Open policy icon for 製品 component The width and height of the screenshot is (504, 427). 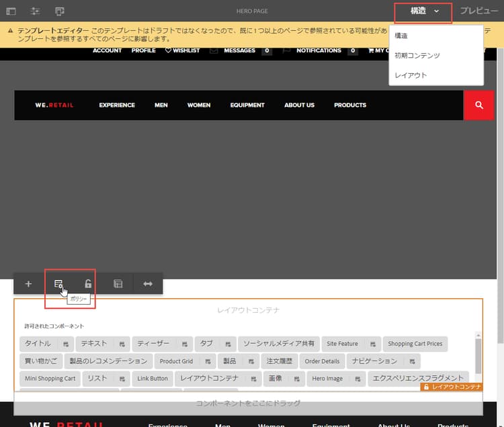pyautogui.click(x=251, y=361)
